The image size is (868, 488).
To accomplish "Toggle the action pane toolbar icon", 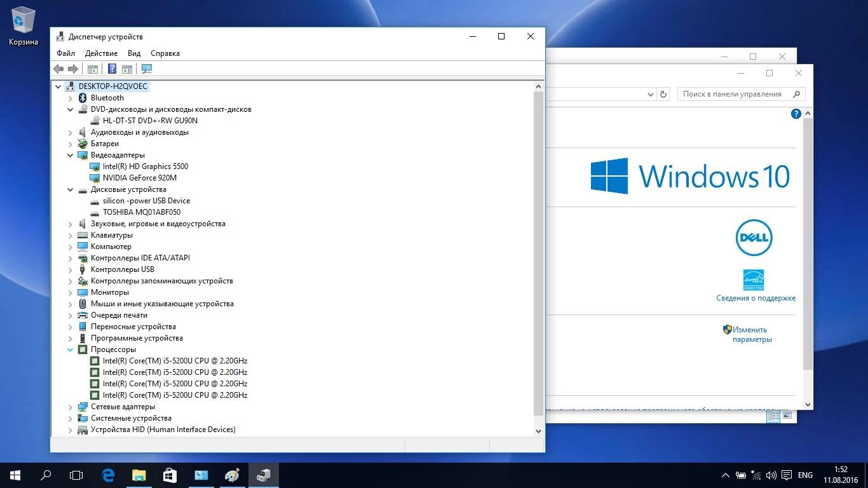I will 126,69.
